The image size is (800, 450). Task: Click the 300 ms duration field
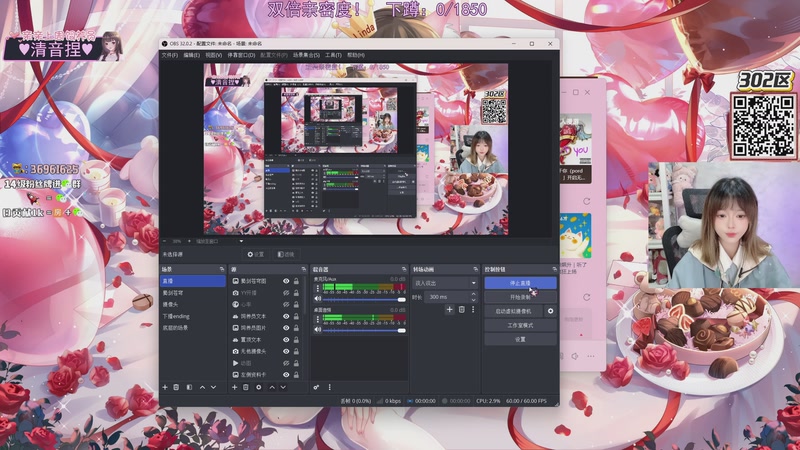tap(447, 297)
